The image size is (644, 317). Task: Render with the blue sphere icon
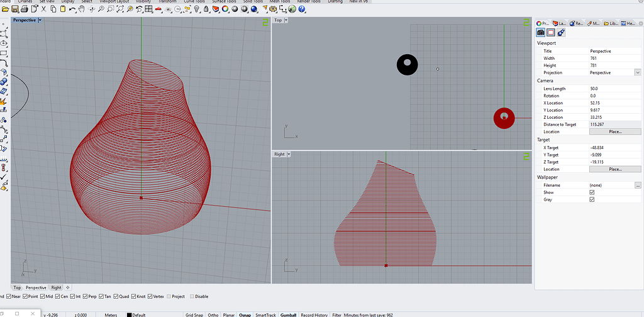pos(254,9)
